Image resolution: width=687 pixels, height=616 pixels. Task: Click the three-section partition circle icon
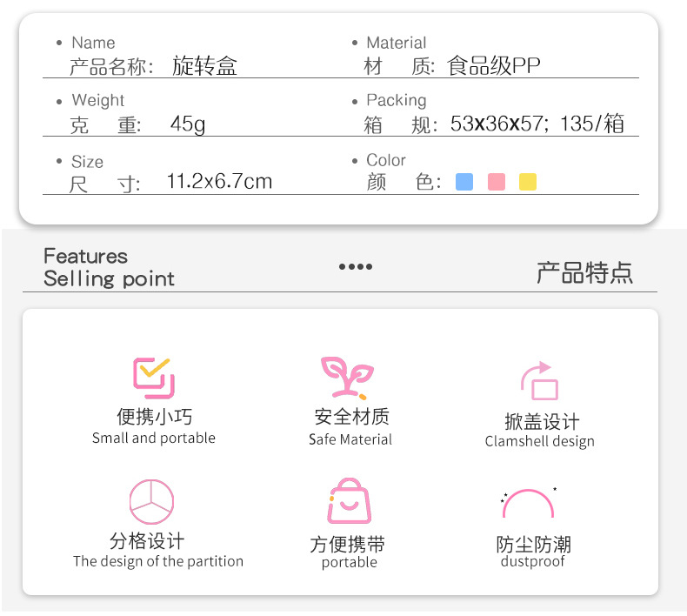coord(152,501)
